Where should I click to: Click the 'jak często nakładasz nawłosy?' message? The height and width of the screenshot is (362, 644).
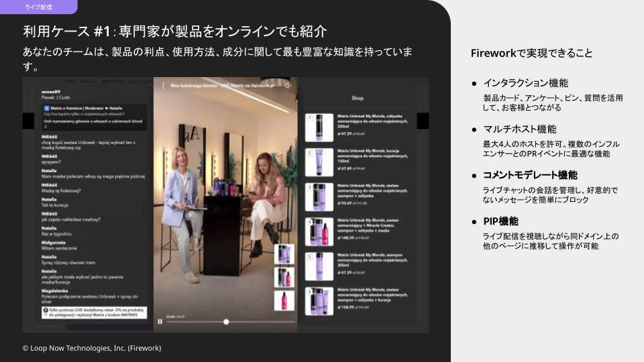pos(71,220)
